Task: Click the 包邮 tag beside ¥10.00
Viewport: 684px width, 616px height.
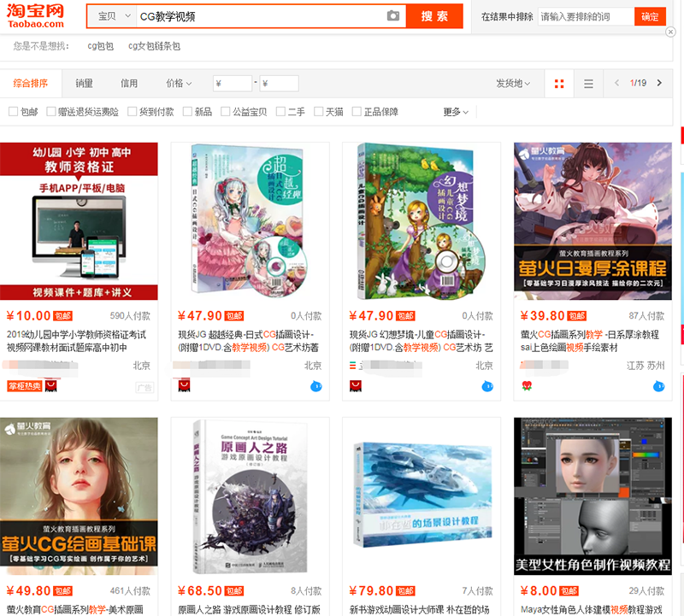Action: pyautogui.click(x=62, y=316)
